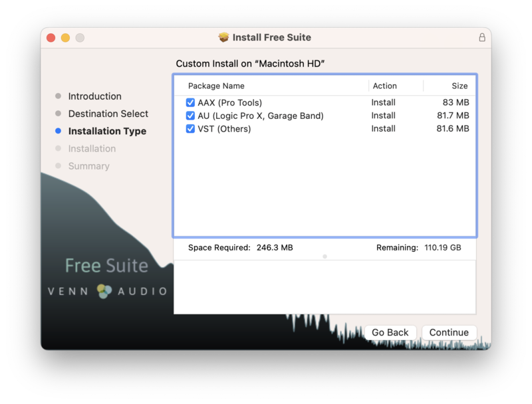Select the Destination Select step
The image size is (532, 404).
pos(108,114)
